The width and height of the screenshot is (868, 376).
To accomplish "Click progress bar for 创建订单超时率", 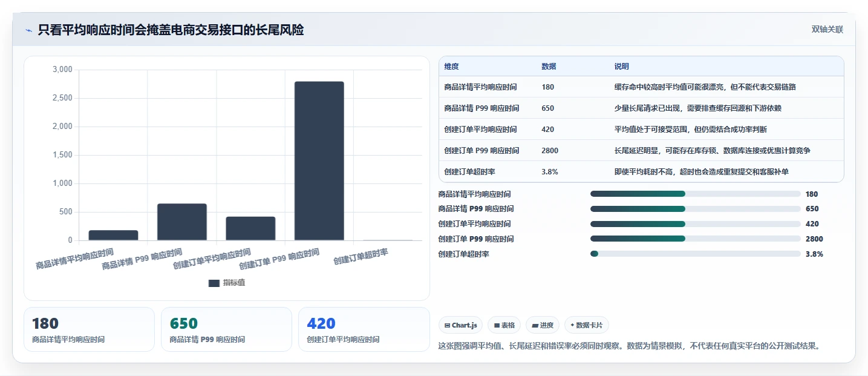I will 696,254.
